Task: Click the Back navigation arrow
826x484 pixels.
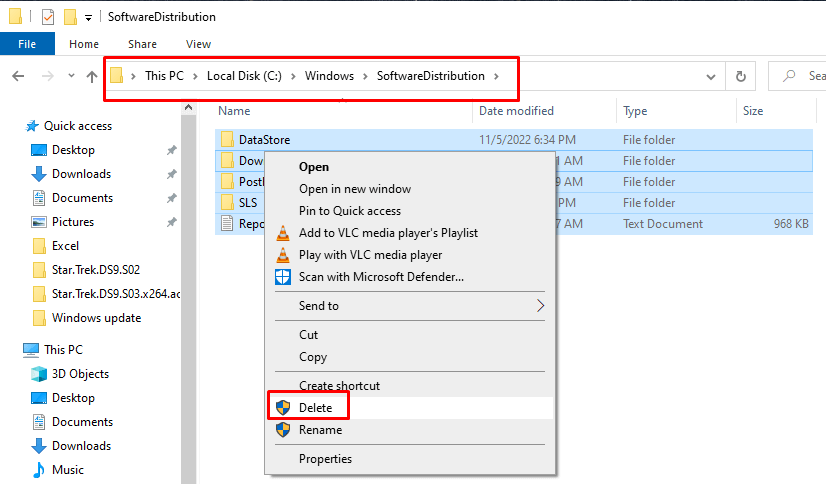Action: click(x=18, y=76)
